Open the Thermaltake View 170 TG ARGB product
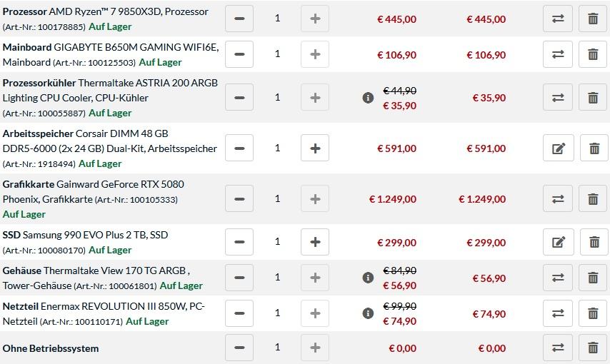 pos(116,271)
